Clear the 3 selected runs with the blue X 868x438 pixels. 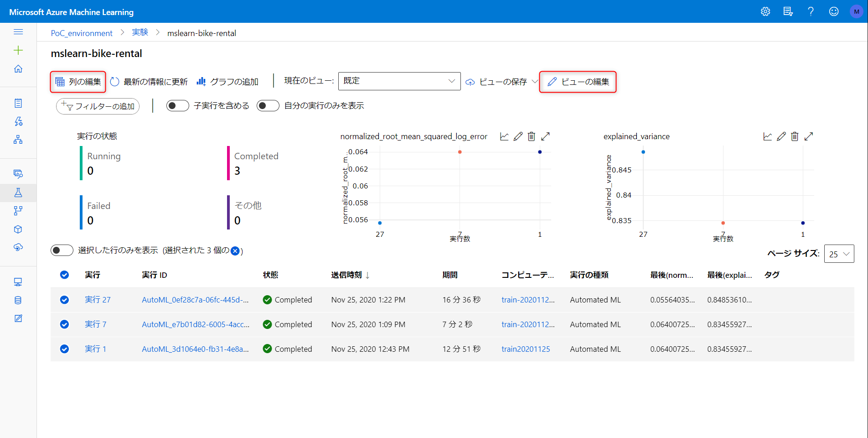coord(235,250)
